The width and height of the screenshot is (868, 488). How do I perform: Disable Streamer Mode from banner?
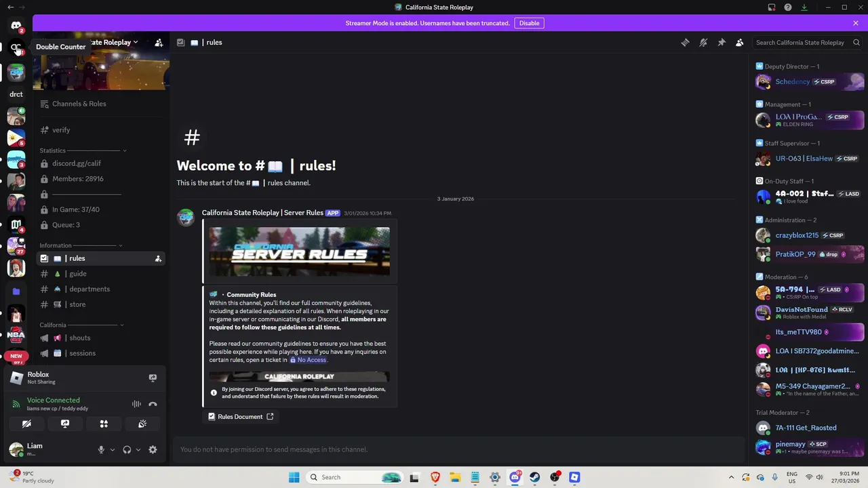tap(529, 23)
